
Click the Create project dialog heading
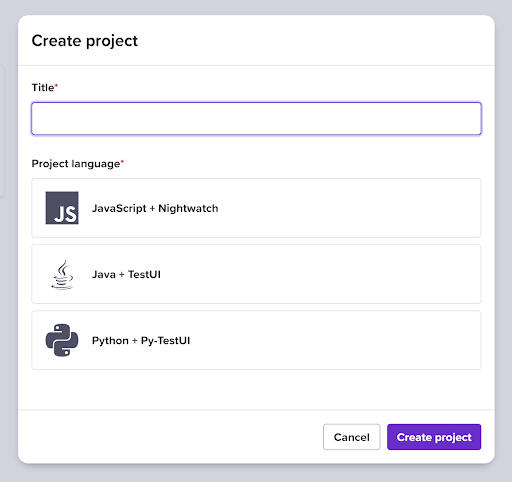click(85, 41)
